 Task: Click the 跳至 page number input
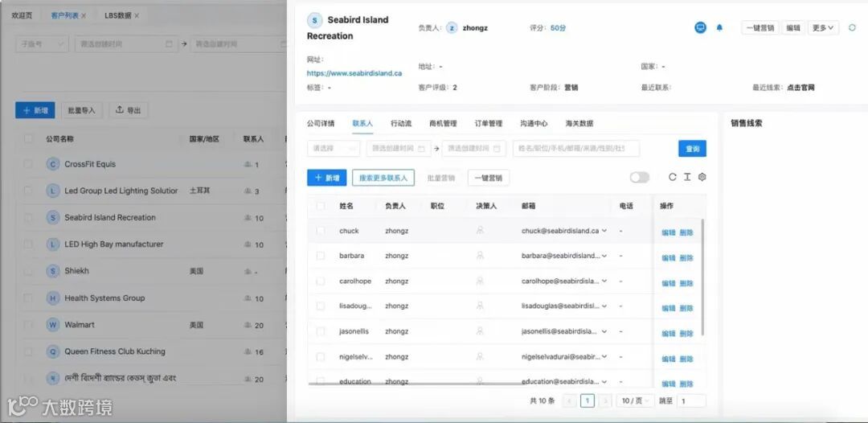[691, 400]
